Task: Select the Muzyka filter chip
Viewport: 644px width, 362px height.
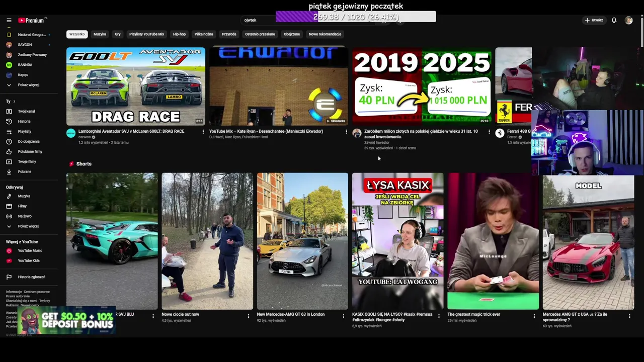Action: 100,34
